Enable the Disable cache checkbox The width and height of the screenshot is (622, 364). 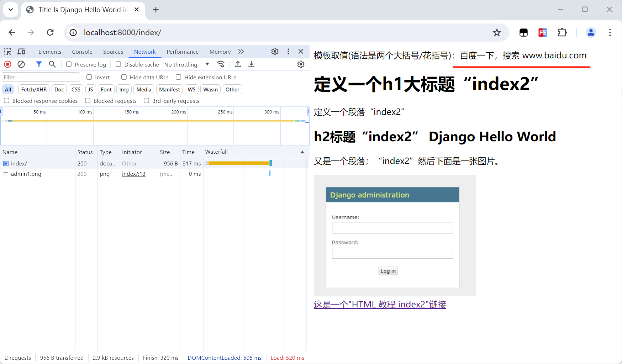(x=118, y=64)
